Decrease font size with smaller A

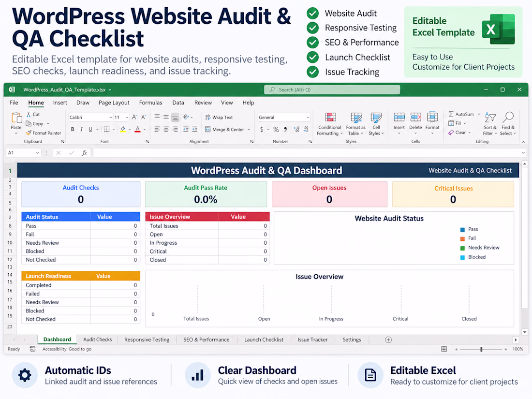pyautogui.click(x=144, y=117)
